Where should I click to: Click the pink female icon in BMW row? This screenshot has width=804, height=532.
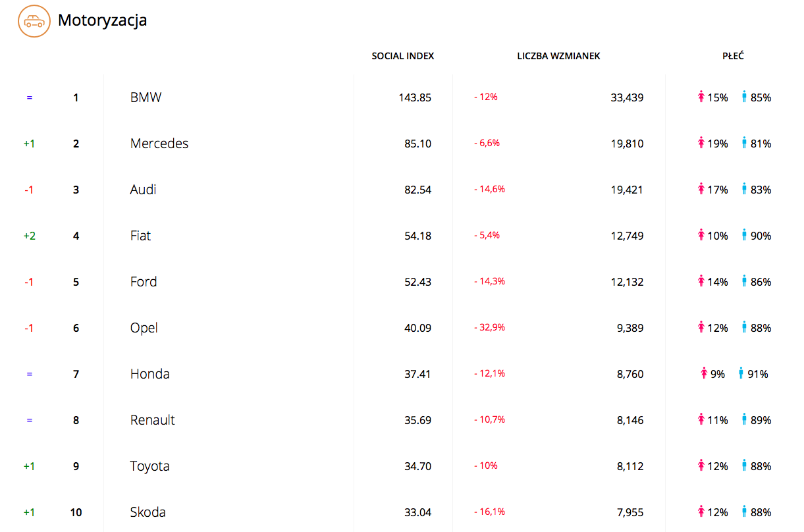(x=701, y=97)
